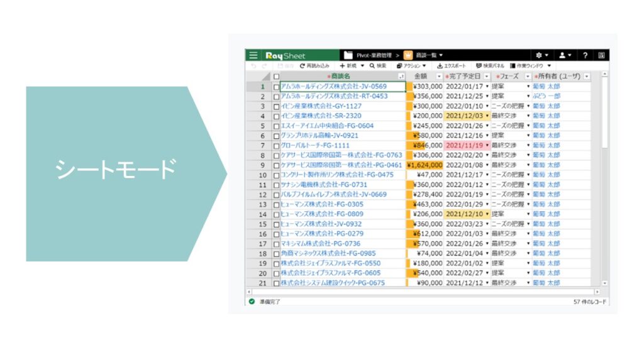Viewport: 644px width, 362px height.
Task: Check the box for row 17 マキシマム PG-0736
Action: click(277, 244)
